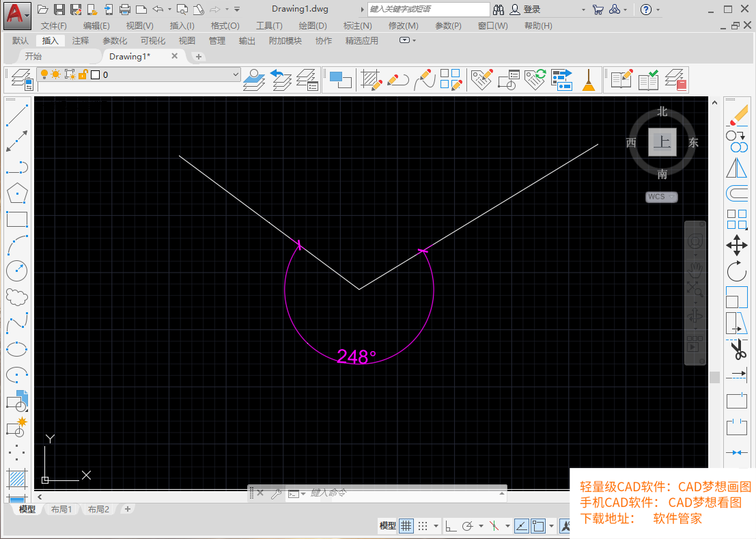Add a new drawing tab with plus button
This screenshot has height=539, width=756.
click(199, 57)
